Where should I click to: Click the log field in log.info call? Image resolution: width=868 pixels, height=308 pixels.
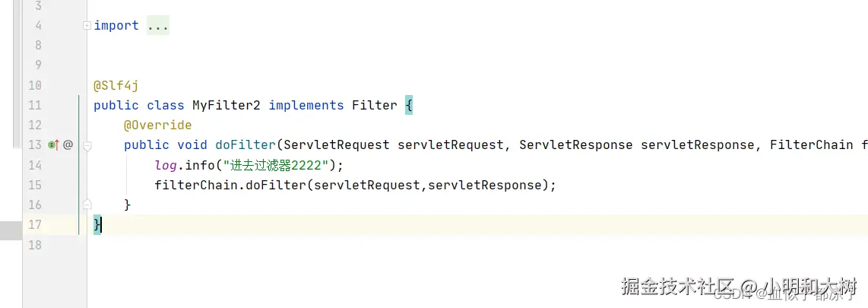click(x=166, y=165)
